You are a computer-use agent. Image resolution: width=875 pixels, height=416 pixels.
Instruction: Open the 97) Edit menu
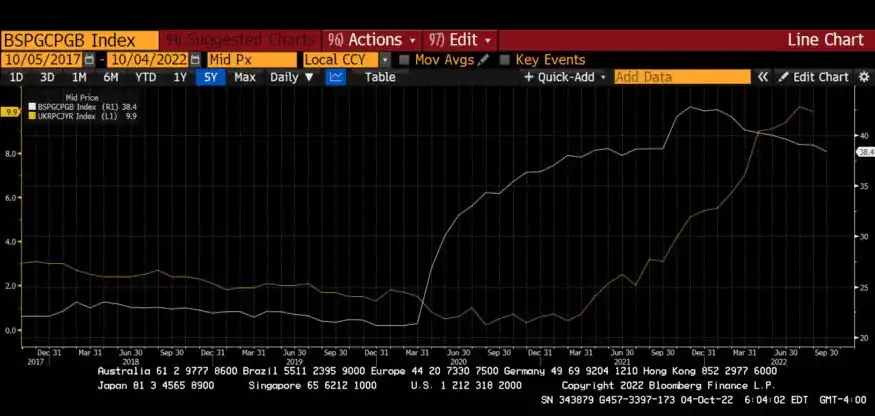[x=460, y=40]
